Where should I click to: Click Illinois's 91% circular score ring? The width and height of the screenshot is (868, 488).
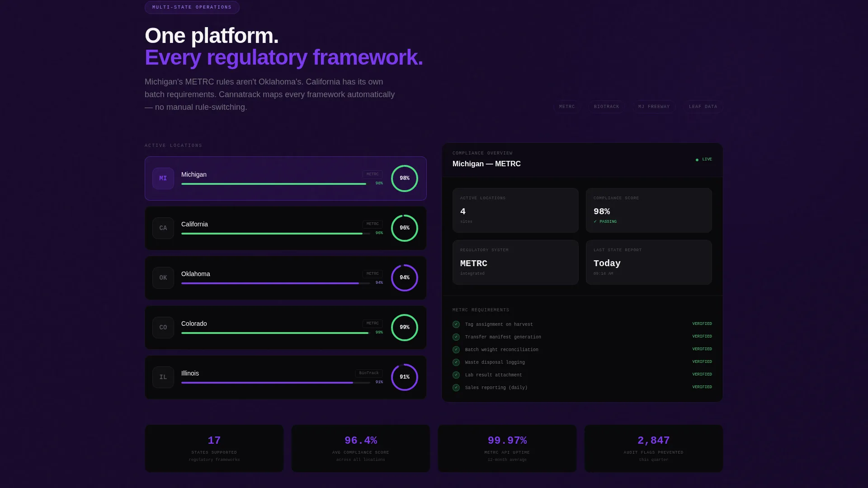point(405,377)
